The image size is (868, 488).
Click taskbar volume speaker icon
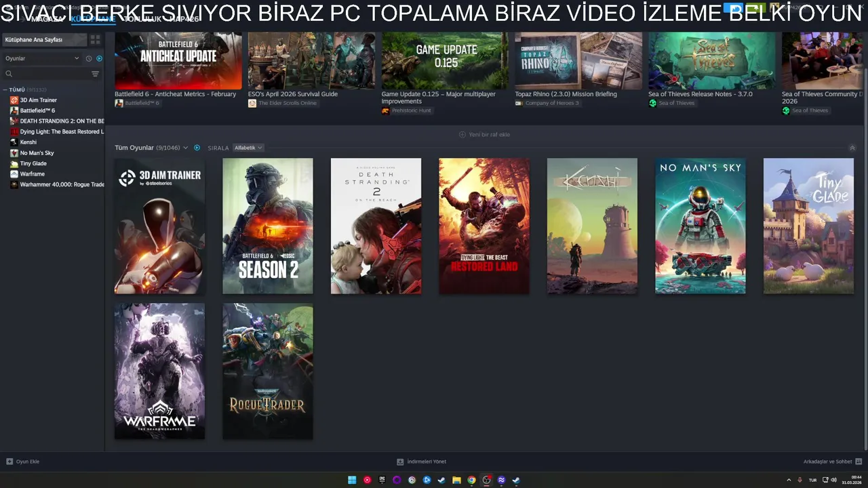[x=833, y=480]
